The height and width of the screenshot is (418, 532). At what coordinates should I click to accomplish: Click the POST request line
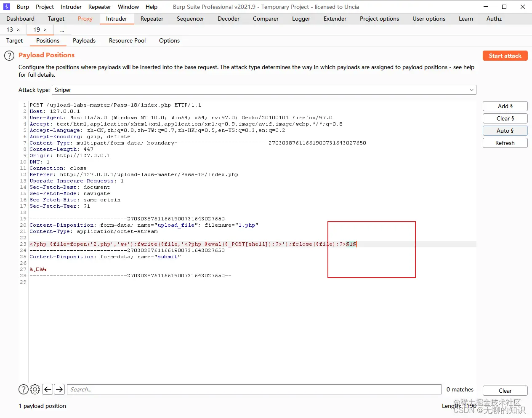click(x=115, y=105)
